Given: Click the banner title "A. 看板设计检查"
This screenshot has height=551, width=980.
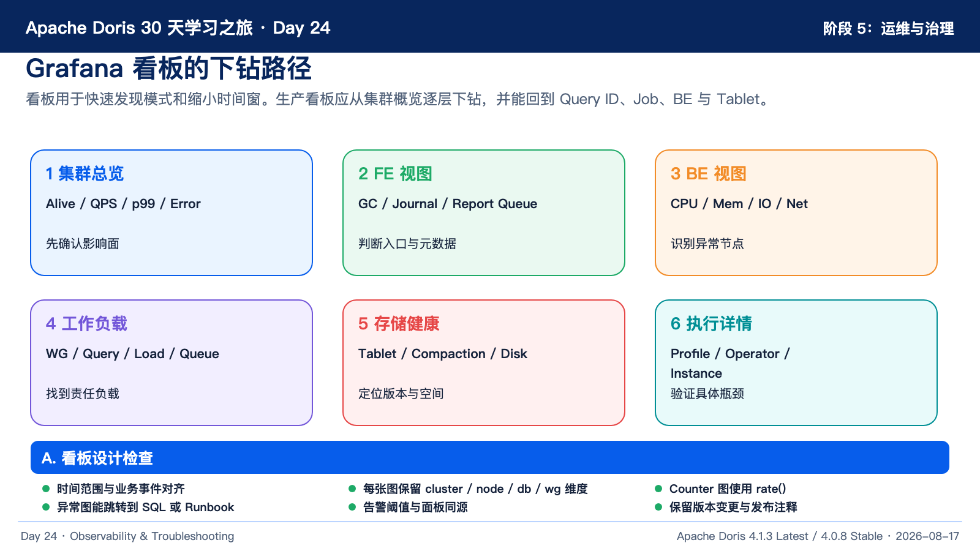Looking at the screenshot, I should pyautogui.click(x=97, y=458).
